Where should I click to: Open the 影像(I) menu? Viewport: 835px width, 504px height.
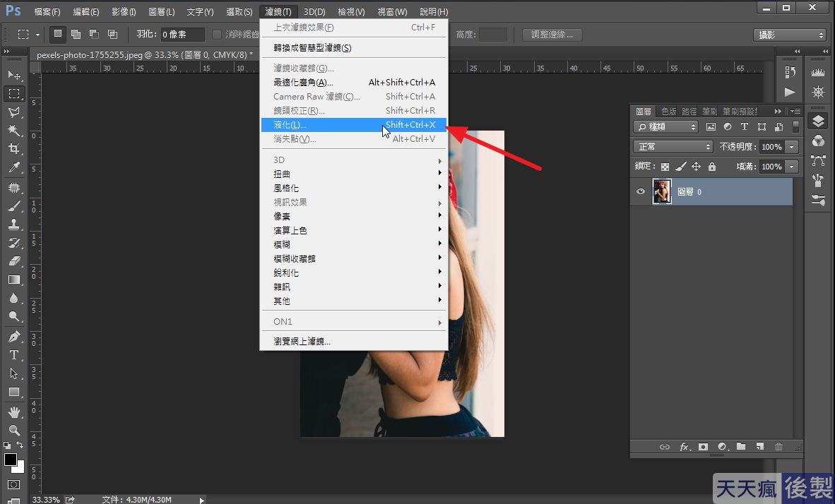tap(124, 12)
